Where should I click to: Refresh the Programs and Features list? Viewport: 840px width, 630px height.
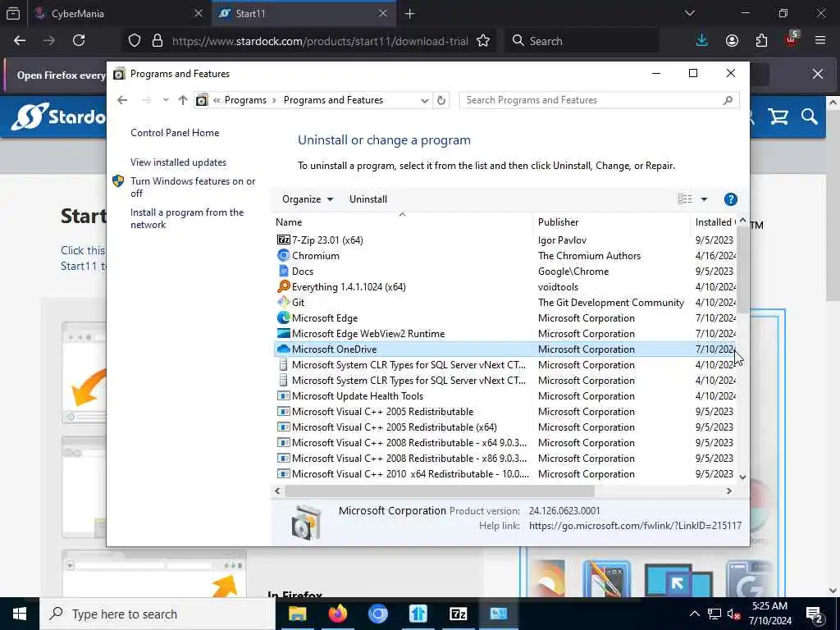click(441, 100)
